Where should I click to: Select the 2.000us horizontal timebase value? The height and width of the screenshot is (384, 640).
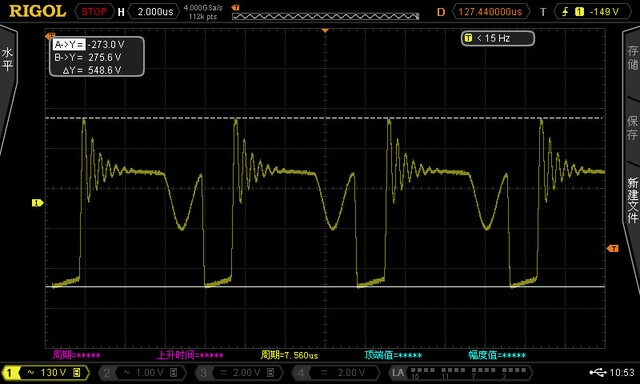(x=155, y=11)
